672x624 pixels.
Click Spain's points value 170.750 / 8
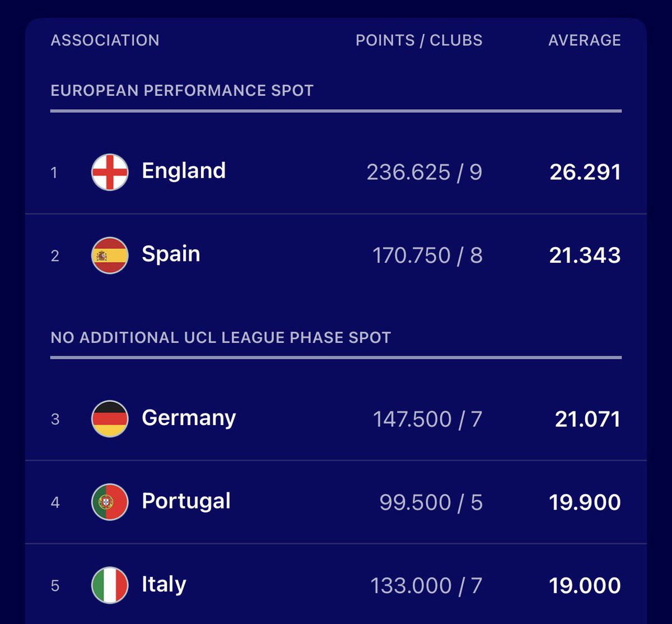click(427, 255)
